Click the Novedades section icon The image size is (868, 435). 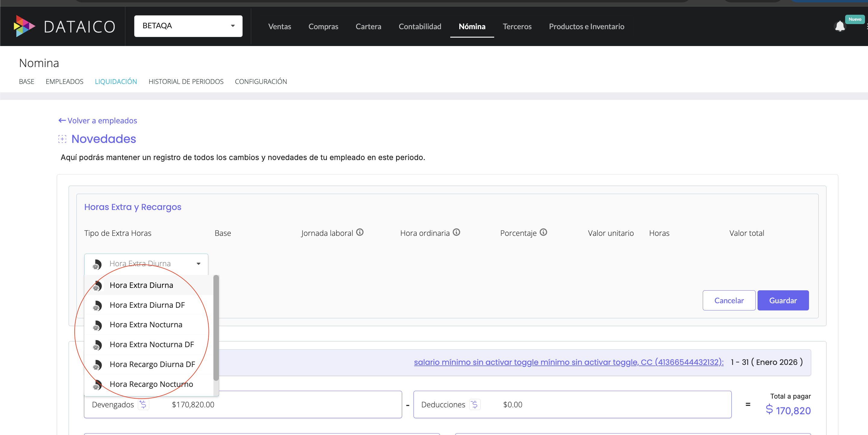[62, 139]
